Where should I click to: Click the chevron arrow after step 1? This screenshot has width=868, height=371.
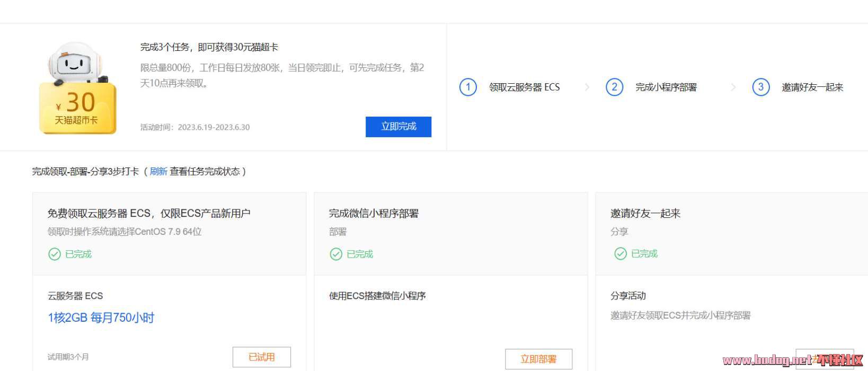587,87
